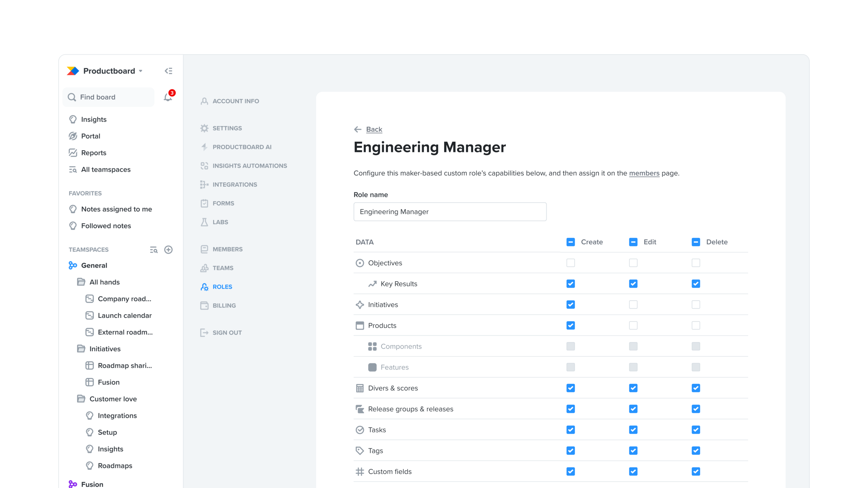The image size is (868, 488).
Task: Expand the General teamspace tree item
Action: point(94,265)
